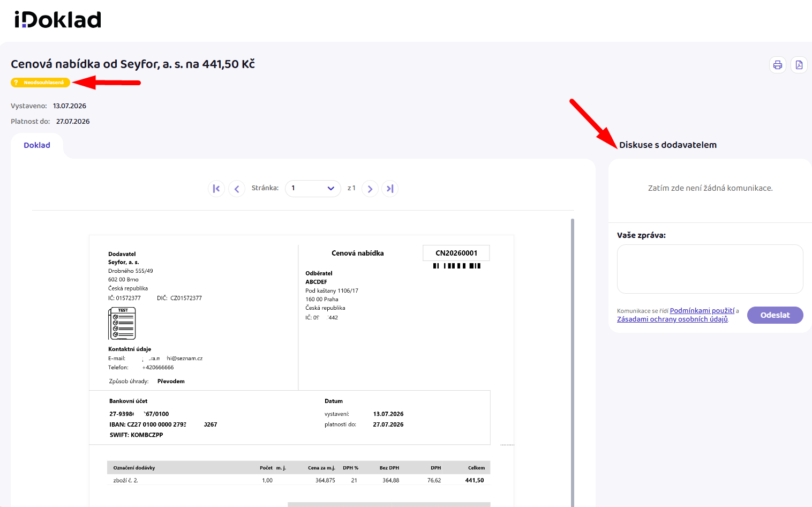Go to the first page
Image resolution: width=812 pixels, height=507 pixels.
click(x=216, y=189)
